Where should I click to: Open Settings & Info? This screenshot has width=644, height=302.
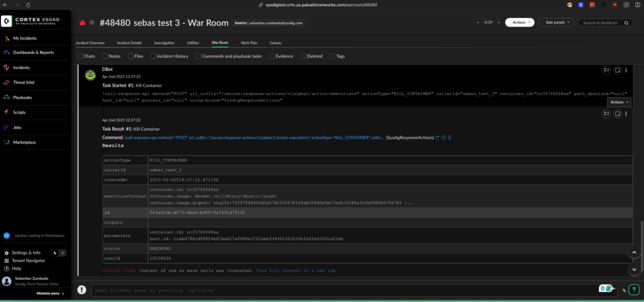[26, 252]
